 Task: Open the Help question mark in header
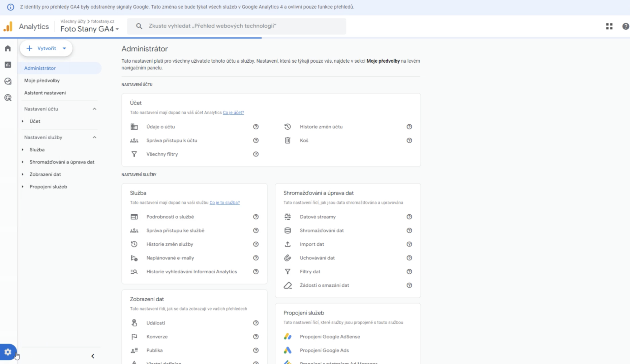coord(626,26)
